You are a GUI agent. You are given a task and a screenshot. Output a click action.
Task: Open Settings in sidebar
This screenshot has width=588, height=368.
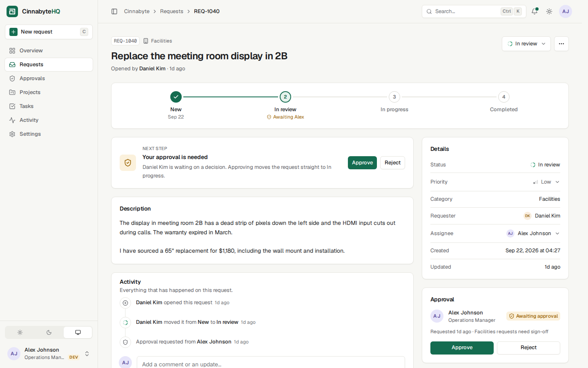point(49,134)
